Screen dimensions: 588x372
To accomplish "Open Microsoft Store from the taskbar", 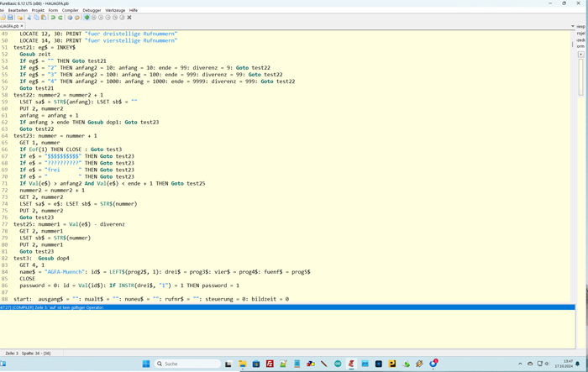I will [256, 364].
